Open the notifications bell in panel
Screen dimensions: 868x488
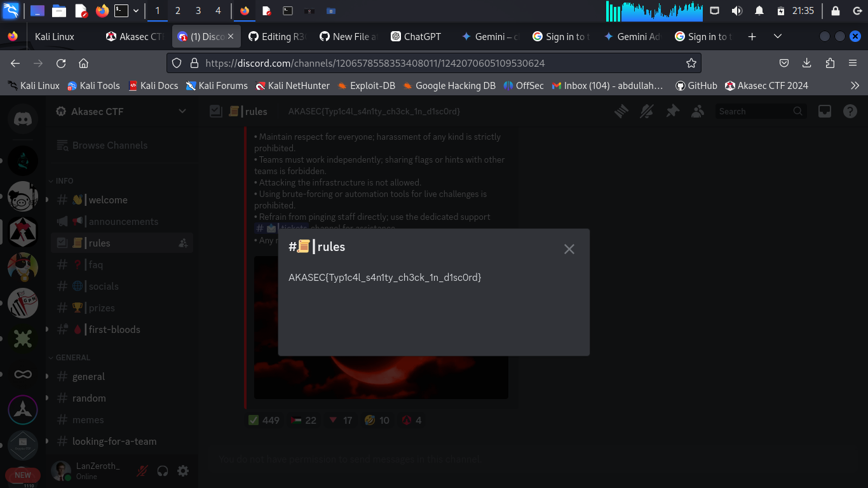pyautogui.click(x=759, y=11)
